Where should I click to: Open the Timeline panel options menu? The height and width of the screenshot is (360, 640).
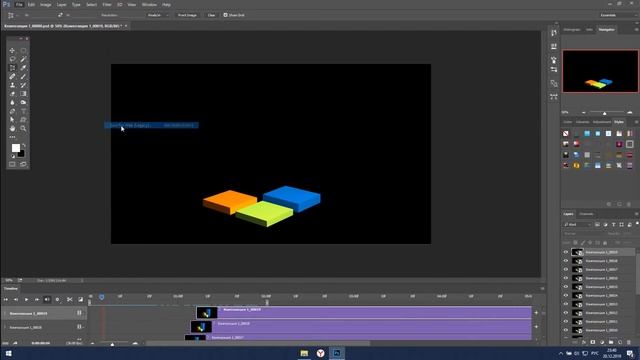pos(542,289)
